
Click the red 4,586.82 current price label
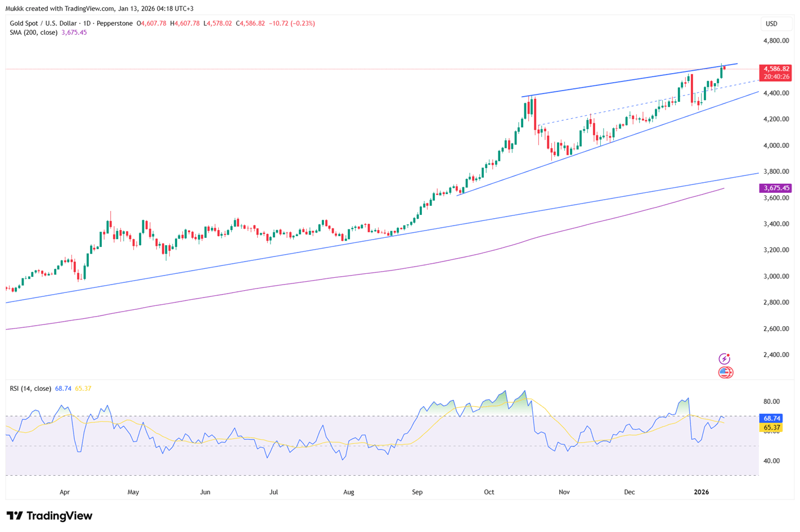point(776,69)
